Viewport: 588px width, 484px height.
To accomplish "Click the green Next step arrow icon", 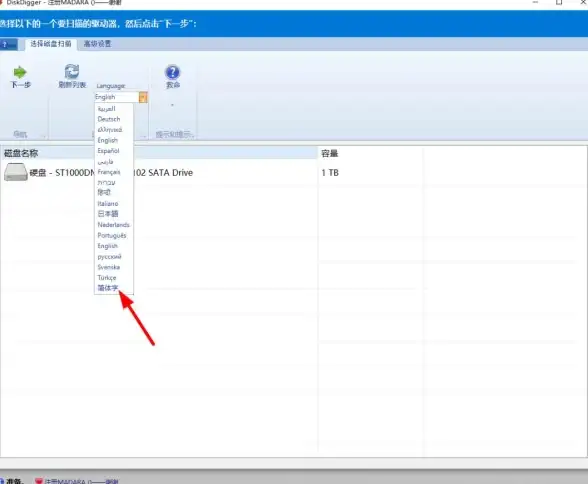I will [20, 72].
